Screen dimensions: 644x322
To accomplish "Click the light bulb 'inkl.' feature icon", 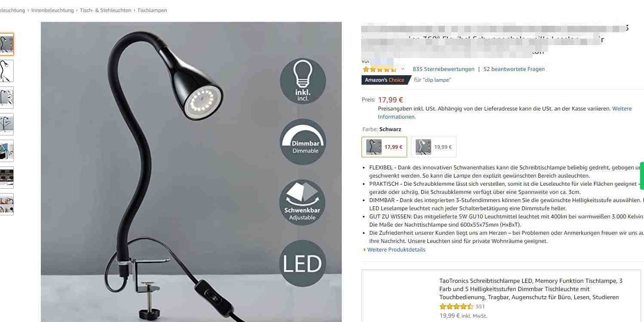I will click(x=303, y=81).
